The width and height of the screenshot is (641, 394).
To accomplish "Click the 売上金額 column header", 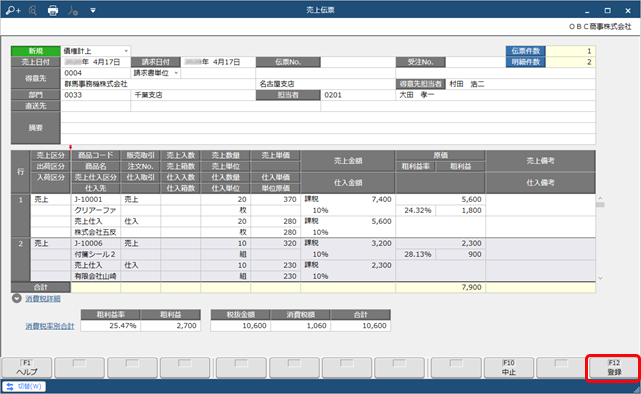I will coord(348,161).
